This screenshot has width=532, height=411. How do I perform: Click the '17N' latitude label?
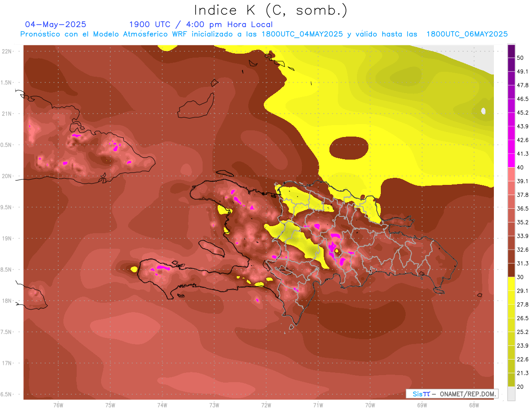point(7,363)
